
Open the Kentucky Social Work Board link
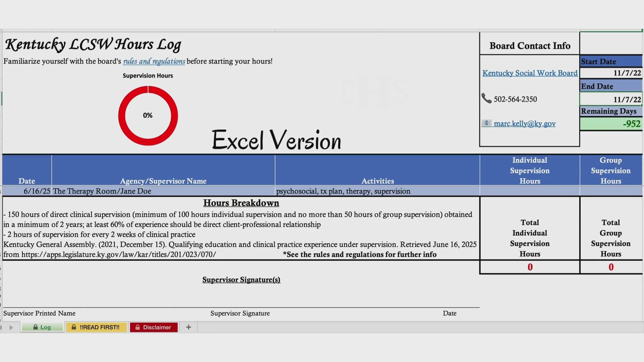click(530, 73)
